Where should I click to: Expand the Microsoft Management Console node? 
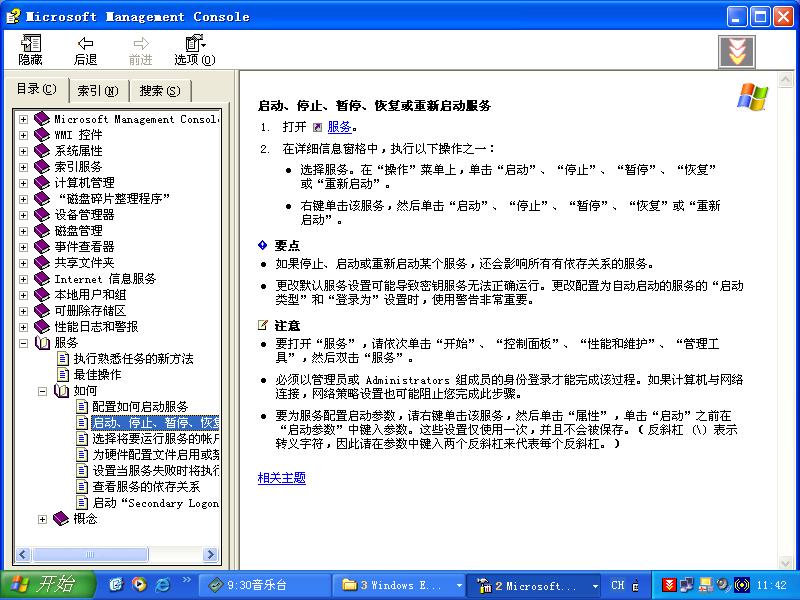coord(23,119)
